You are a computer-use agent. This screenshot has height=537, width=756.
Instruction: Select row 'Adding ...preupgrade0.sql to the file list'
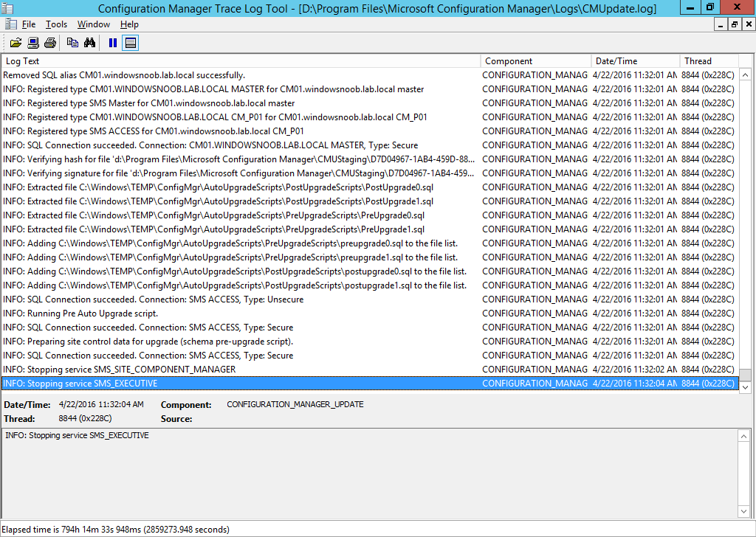(x=371, y=243)
